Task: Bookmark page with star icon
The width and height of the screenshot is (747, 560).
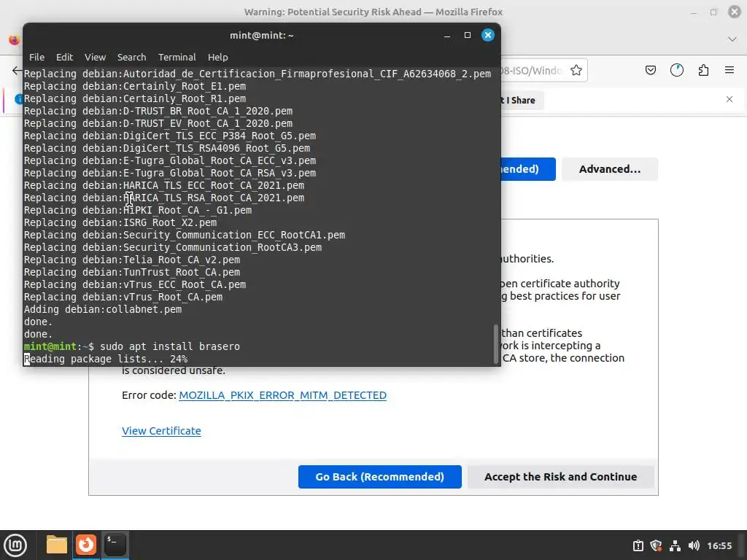Action: pyautogui.click(x=576, y=71)
